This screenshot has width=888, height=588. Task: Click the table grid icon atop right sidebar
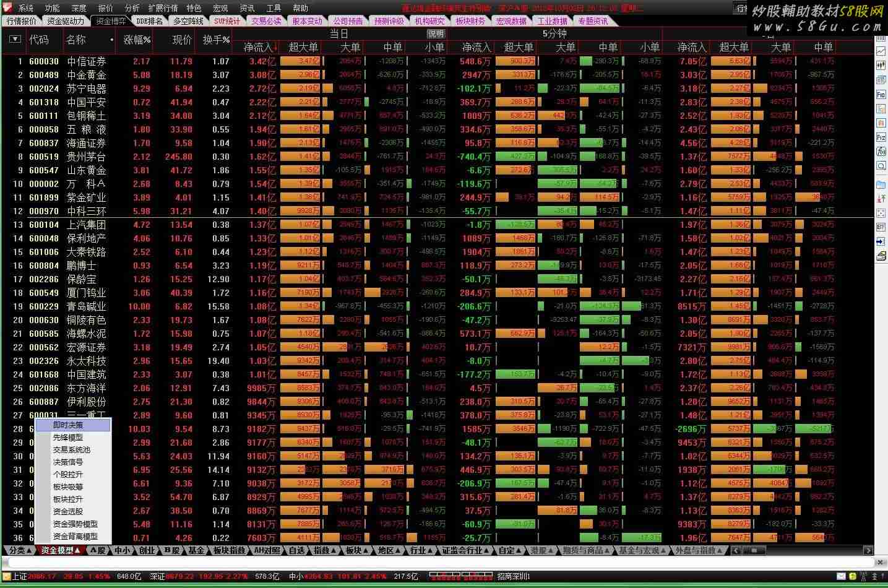coord(881,38)
